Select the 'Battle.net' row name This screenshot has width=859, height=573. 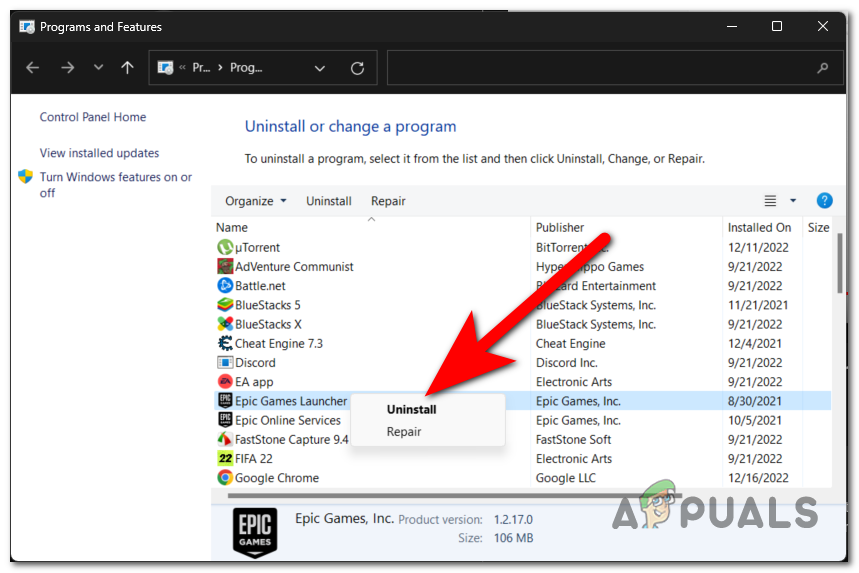(x=260, y=286)
